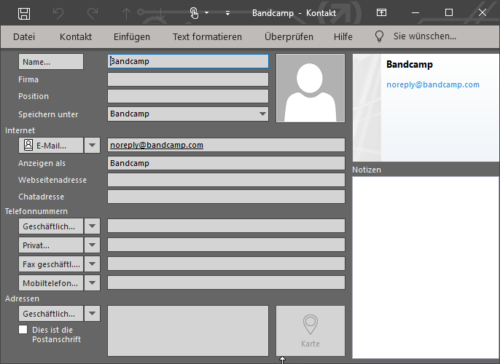The width and height of the screenshot is (500, 364).
Task: Check Dies ist die Postanschrift
Action: 23,330
